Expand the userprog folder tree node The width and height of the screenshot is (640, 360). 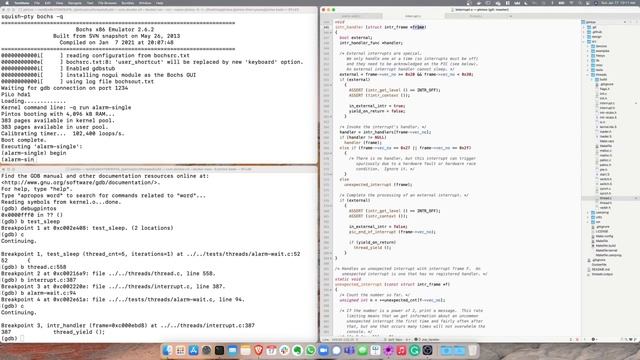point(588,213)
